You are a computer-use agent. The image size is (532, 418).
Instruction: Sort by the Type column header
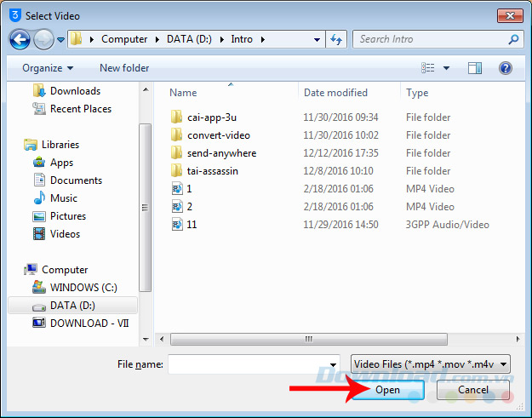(x=417, y=93)
